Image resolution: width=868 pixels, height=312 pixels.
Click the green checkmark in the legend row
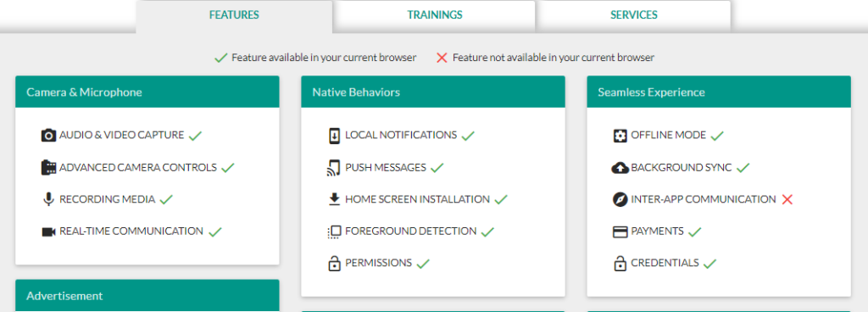(x=221, y=58)
